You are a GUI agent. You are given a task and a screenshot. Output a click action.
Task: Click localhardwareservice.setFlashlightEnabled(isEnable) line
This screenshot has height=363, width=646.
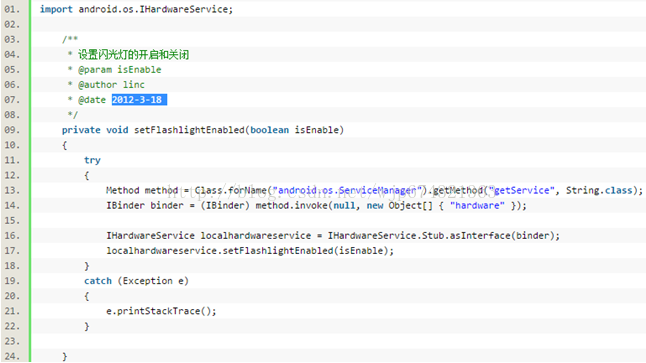pyautogui.click(x=250, y=251)
